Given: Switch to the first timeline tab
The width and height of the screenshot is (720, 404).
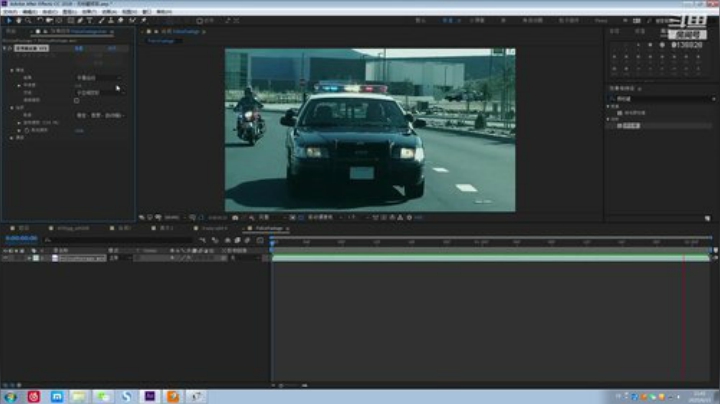Looking at the screenshot, I should pos(20,228).
